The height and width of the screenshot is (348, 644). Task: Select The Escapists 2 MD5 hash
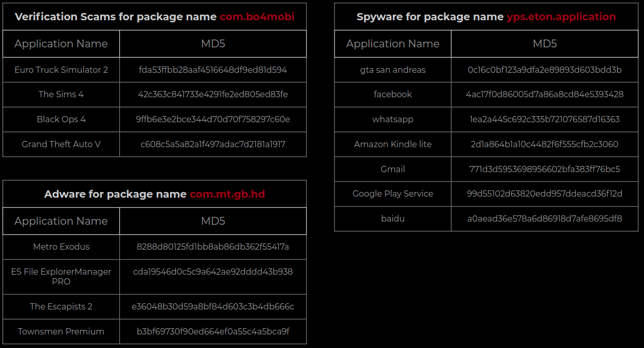(213, 306)
